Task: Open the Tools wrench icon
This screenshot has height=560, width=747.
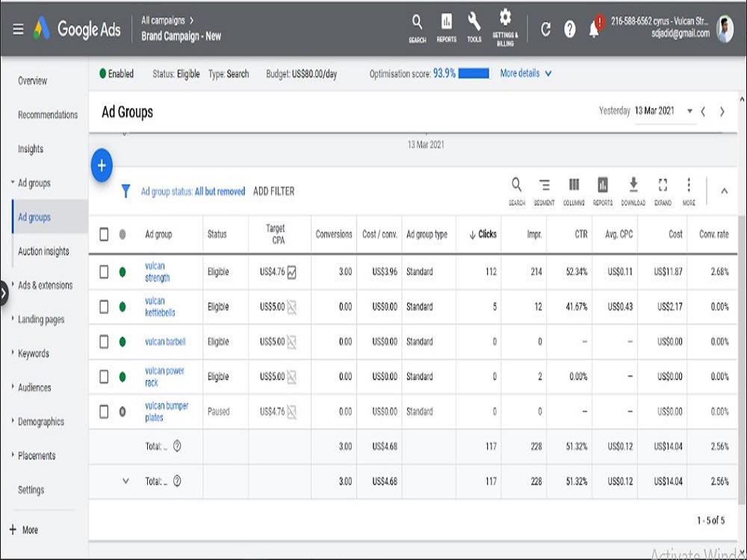Action: [x=474, y=28]
